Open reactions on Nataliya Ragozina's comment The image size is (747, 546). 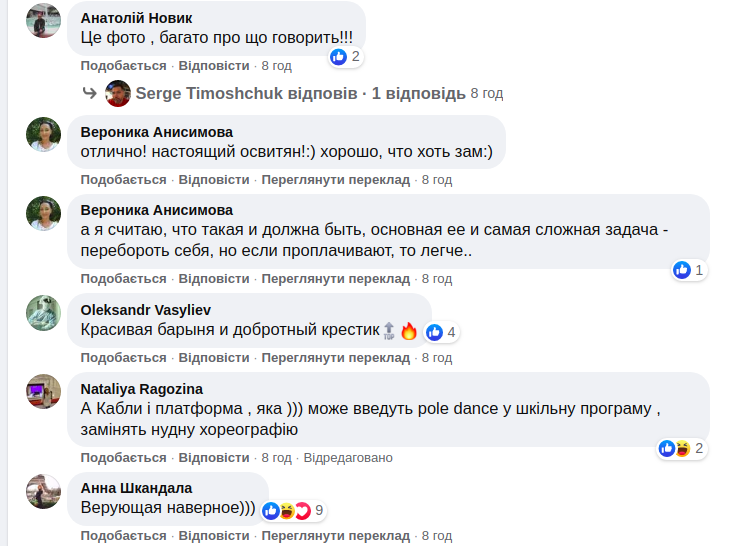click(681, 448)
